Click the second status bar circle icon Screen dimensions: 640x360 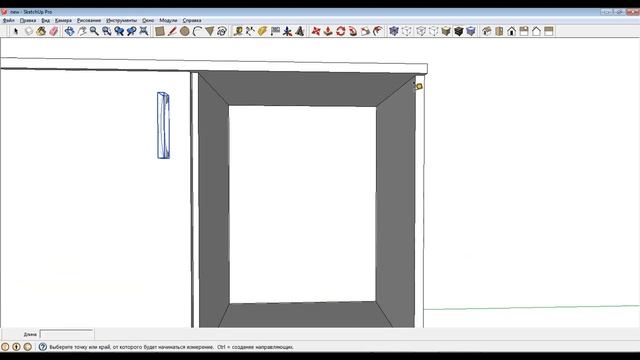[16, 347]
